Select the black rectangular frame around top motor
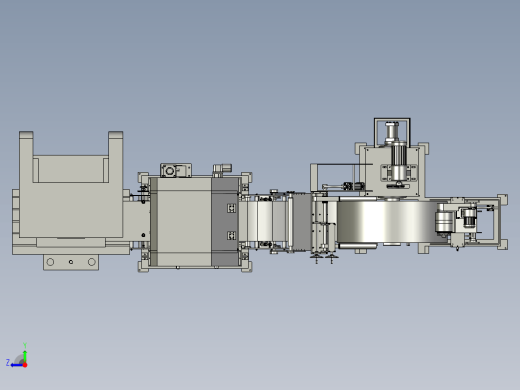This screenshot has width=520, height=390. 392,132
